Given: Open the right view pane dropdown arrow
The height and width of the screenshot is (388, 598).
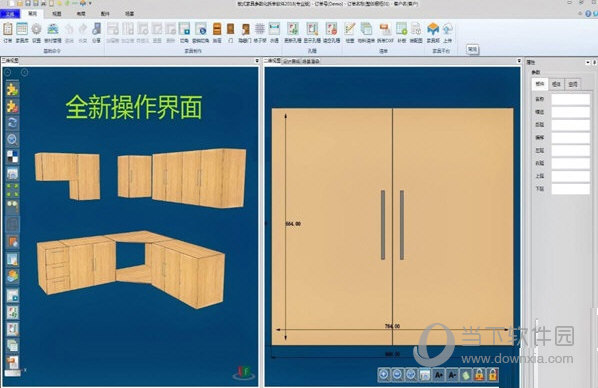Looking at the screenshot, I should [519, 61].
